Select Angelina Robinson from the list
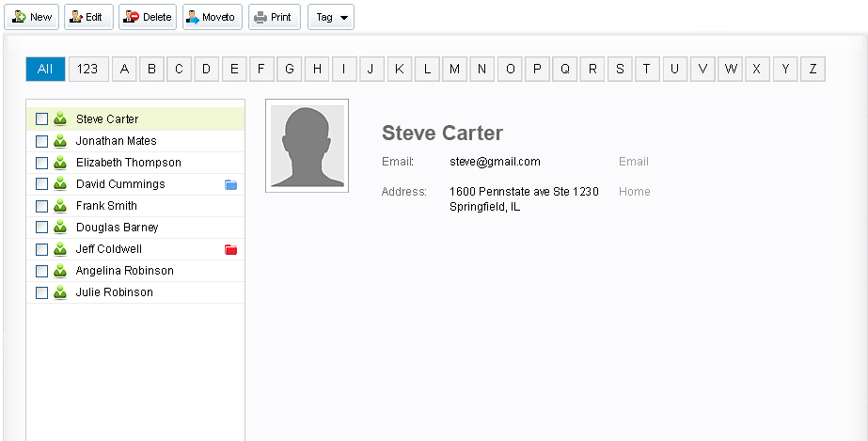 (125, 271)
